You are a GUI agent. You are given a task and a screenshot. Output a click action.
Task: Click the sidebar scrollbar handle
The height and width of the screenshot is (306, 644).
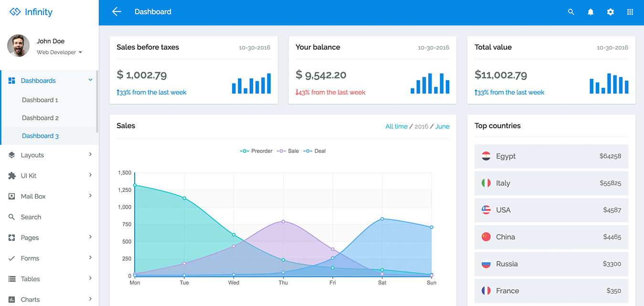point(97,101)
